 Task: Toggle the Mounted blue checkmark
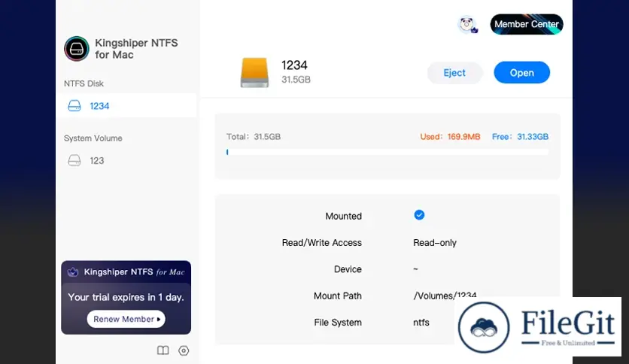419,215
